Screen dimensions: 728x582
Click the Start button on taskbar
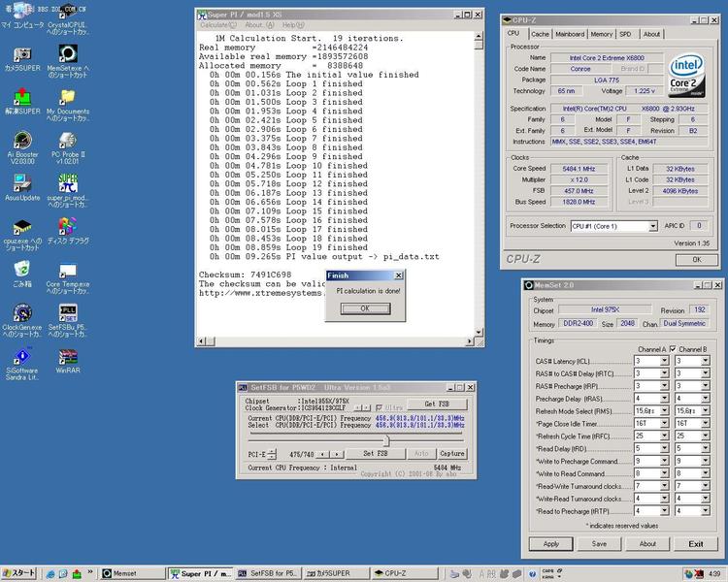coord(18,573)
